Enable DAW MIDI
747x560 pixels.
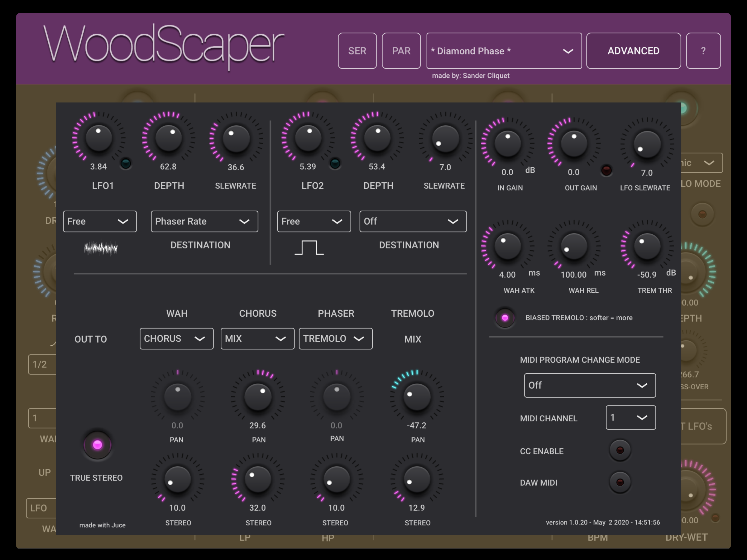click(x=620, y=482)
